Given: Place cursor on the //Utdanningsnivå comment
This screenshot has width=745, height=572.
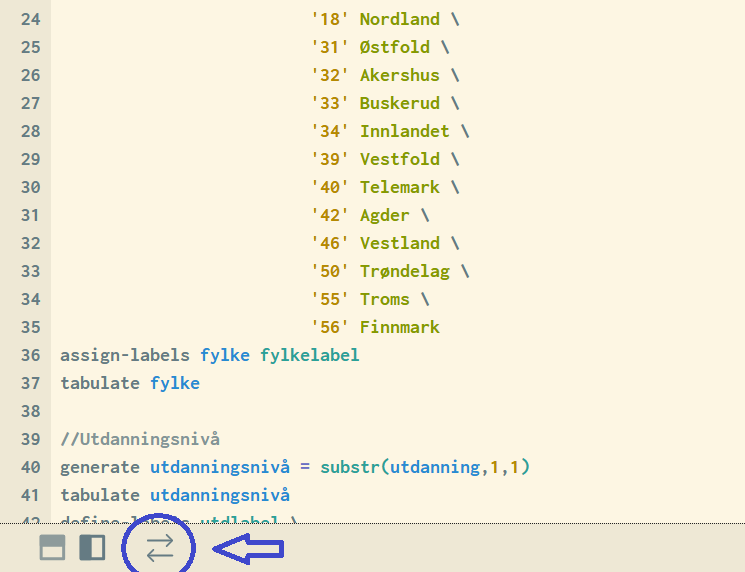Looking at the screenshot, I should click(140, 439).
